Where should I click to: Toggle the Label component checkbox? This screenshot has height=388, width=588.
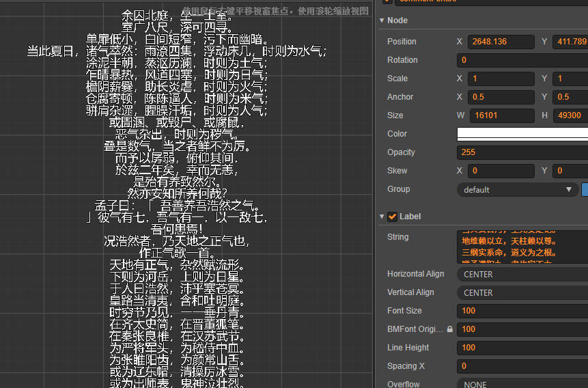pos(392,217)
